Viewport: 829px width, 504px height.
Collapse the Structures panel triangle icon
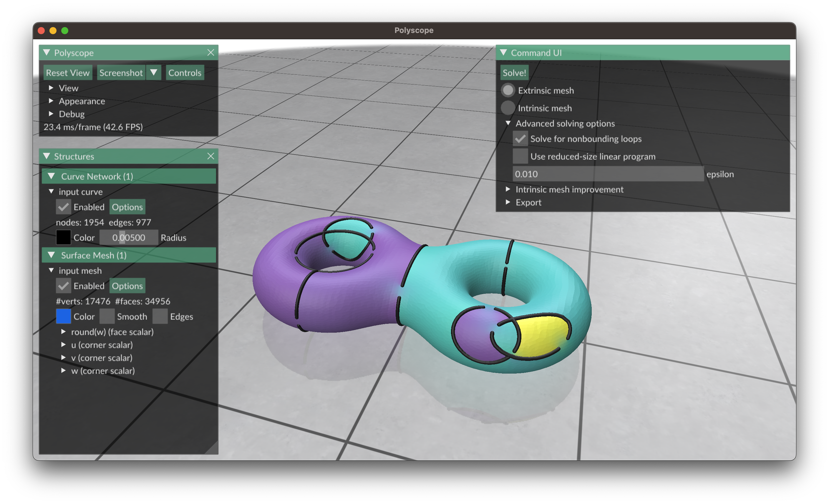[x=47, y=156]
